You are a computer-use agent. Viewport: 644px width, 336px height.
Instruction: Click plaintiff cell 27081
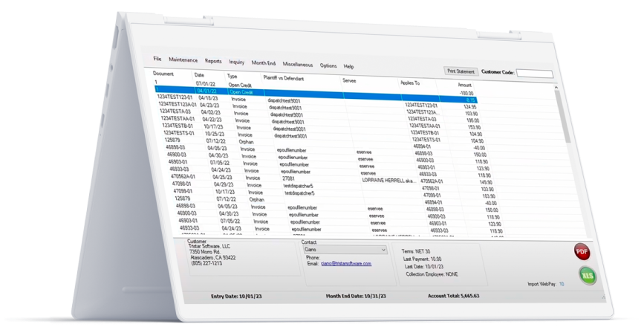288,178
